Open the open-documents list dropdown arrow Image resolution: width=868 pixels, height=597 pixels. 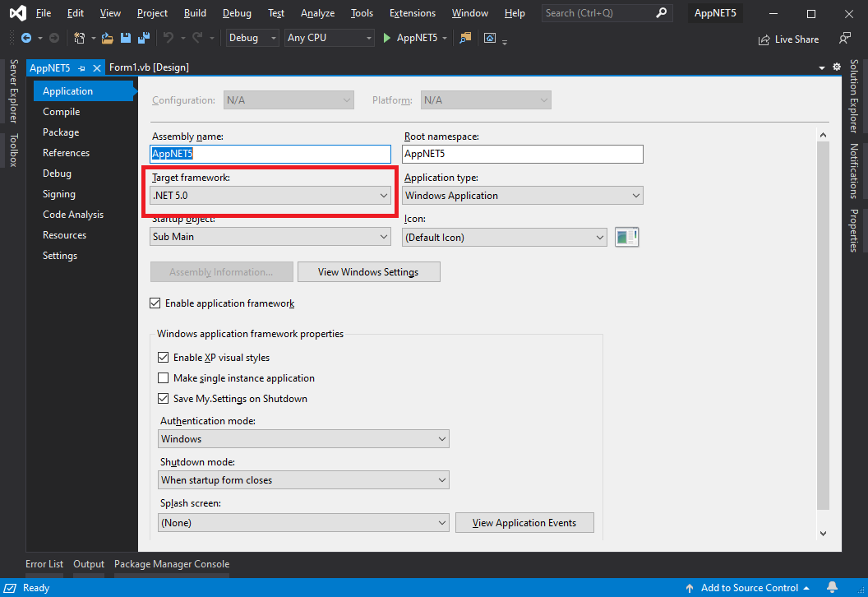click(821, 67)
